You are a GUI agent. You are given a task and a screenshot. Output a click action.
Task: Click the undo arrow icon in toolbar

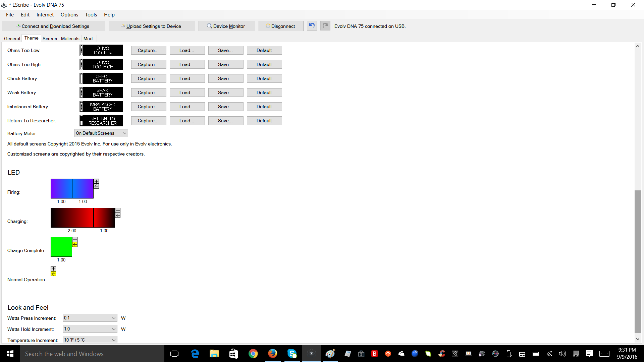pyautogui.click(x=312, y=26)
